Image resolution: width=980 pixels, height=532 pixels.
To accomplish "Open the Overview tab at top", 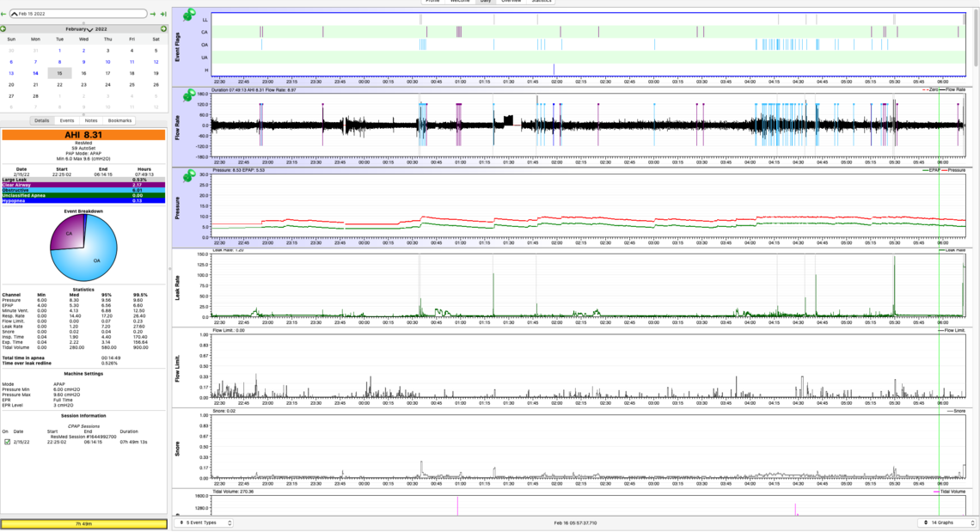I will coord(511,1).
